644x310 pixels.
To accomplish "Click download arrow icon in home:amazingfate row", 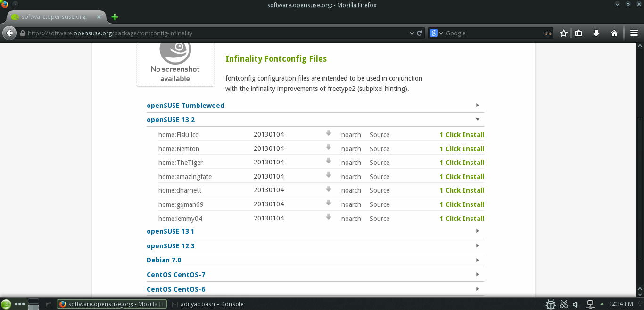I will [329, 175].
